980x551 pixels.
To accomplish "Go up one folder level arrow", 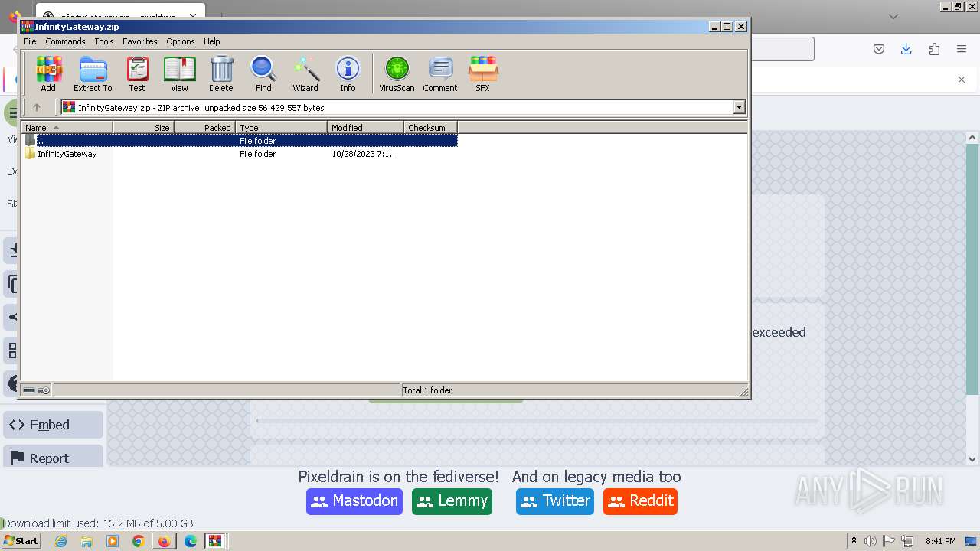I will click(x=36, y=108).
